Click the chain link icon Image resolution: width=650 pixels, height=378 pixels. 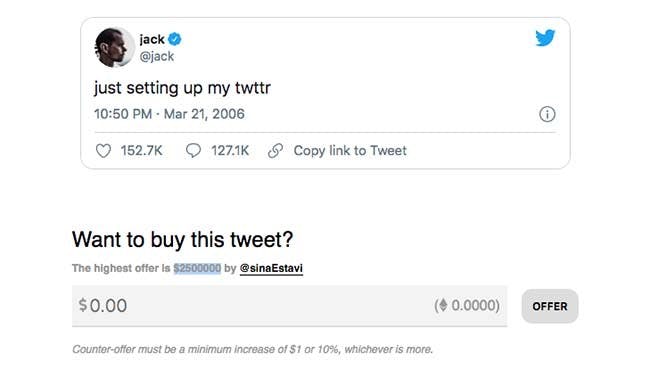pos(275,150)
